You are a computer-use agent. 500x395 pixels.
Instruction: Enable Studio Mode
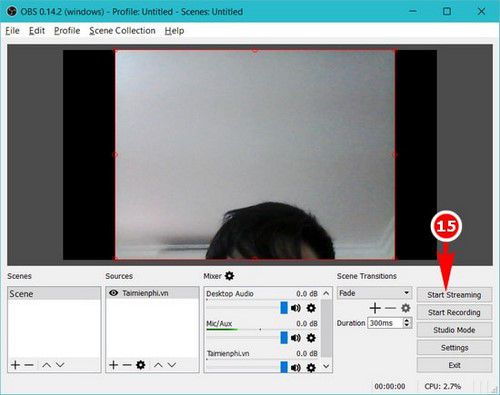[454, 330]
